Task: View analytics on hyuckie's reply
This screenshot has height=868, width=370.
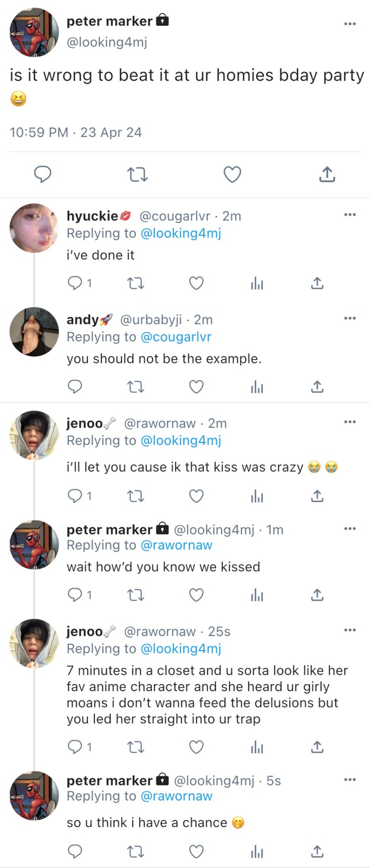Action: pyautogui.click(x=257, y=283)
